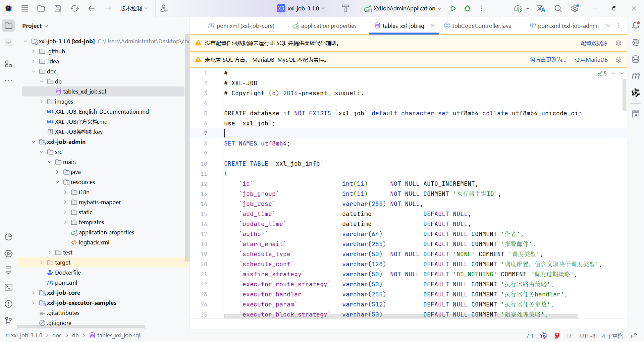Expand the xxl-job-core module

34,293
